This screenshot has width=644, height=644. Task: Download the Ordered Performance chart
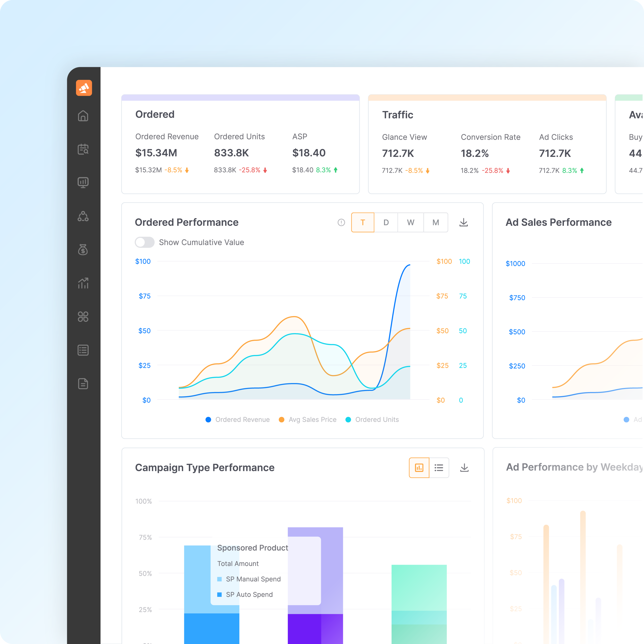click(464, 222)
